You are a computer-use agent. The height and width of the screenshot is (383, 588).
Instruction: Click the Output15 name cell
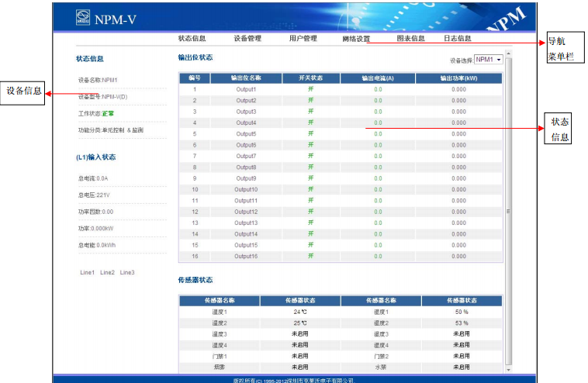point(246,245)
